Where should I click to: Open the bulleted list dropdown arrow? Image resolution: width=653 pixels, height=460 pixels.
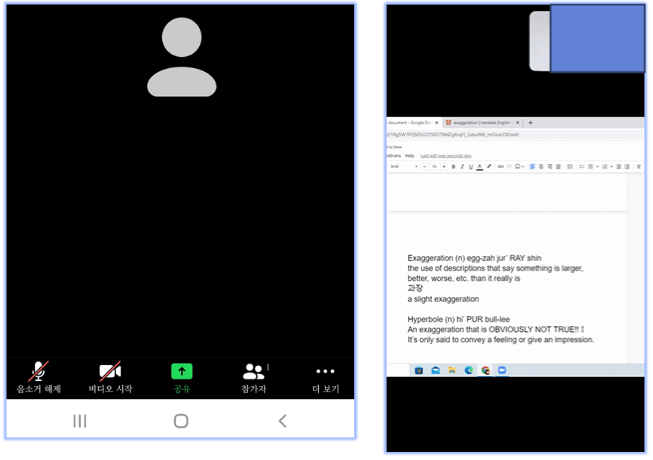(x=597, y=167)
